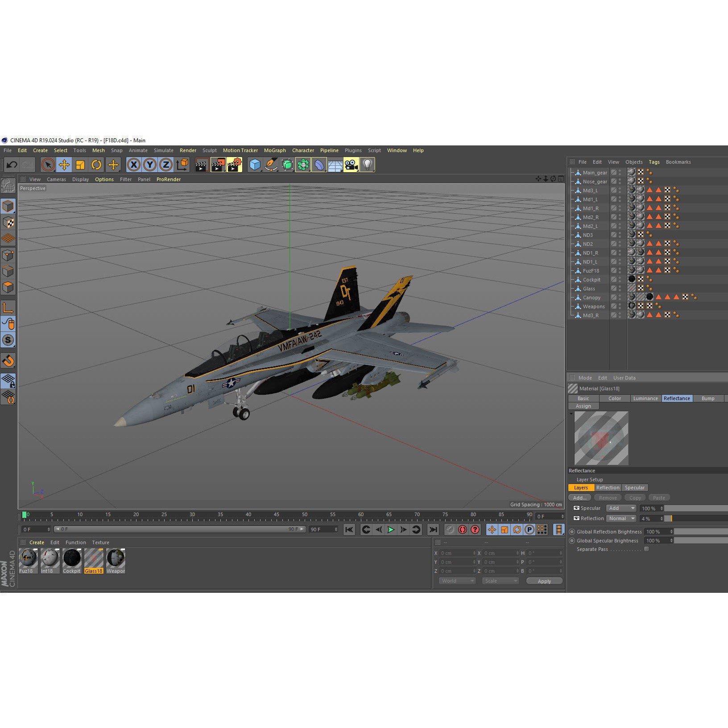The width and height of the screenshot is (728, 728).
Task: Switch to the Luminance material tab
Action: (x=645, y=398)
